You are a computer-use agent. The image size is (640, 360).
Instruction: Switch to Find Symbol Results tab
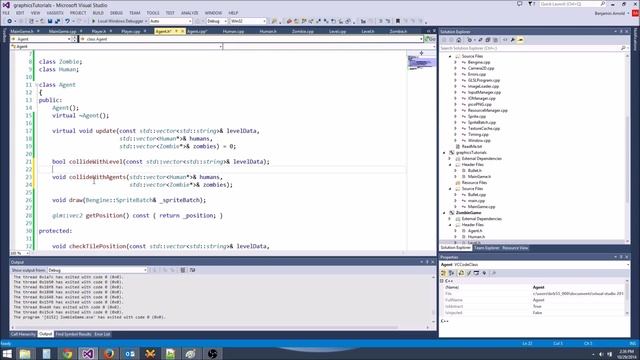[x=73, y=334]
